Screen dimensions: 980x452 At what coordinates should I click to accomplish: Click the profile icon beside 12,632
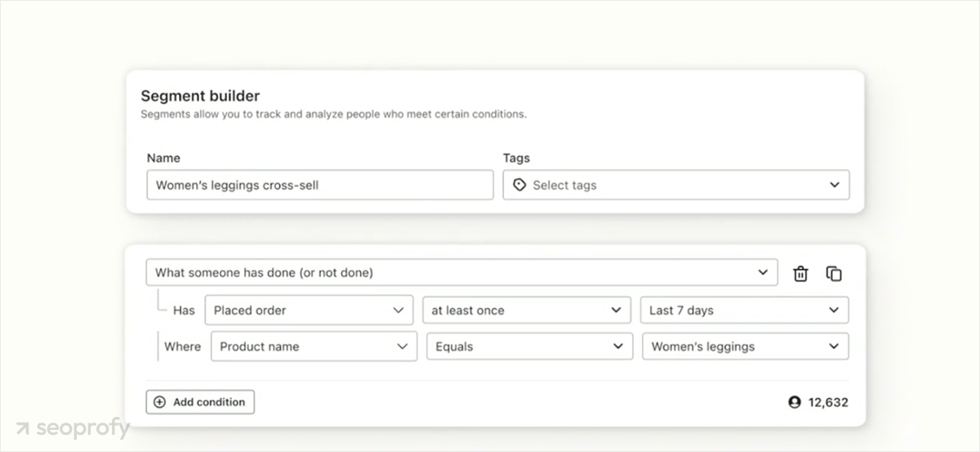tap(795, 402)
